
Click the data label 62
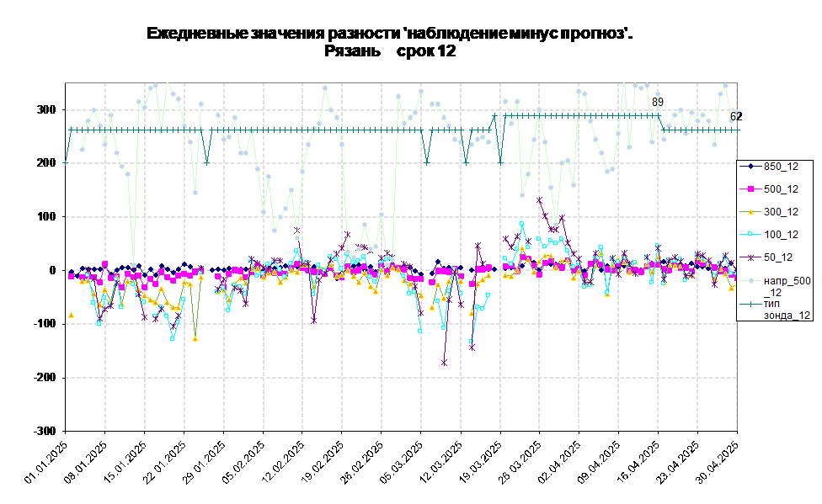click(x=736, y=116)
